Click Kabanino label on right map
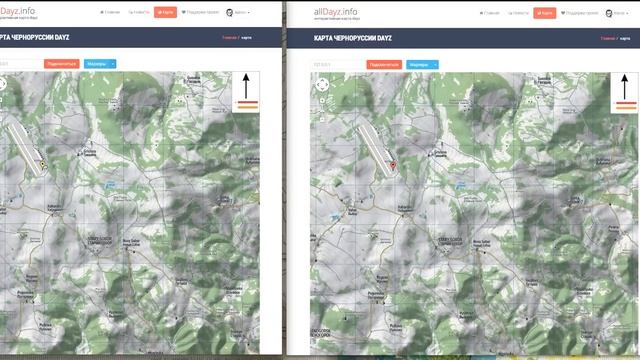 [x=405, y=208]
